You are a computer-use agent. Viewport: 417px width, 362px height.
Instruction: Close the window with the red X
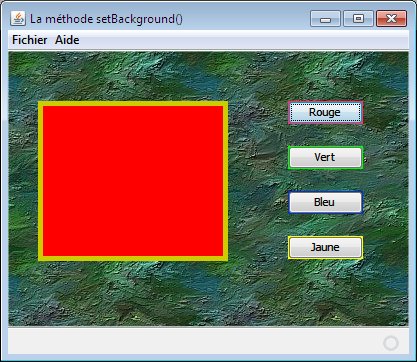point(391,19)
